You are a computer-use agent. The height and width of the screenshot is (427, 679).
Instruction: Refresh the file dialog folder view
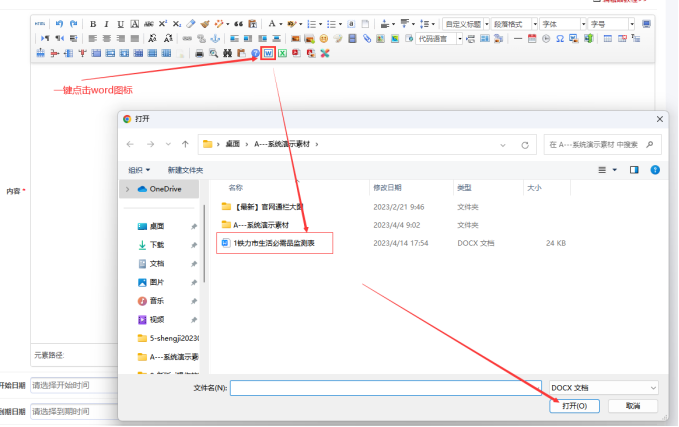(529, 144)
